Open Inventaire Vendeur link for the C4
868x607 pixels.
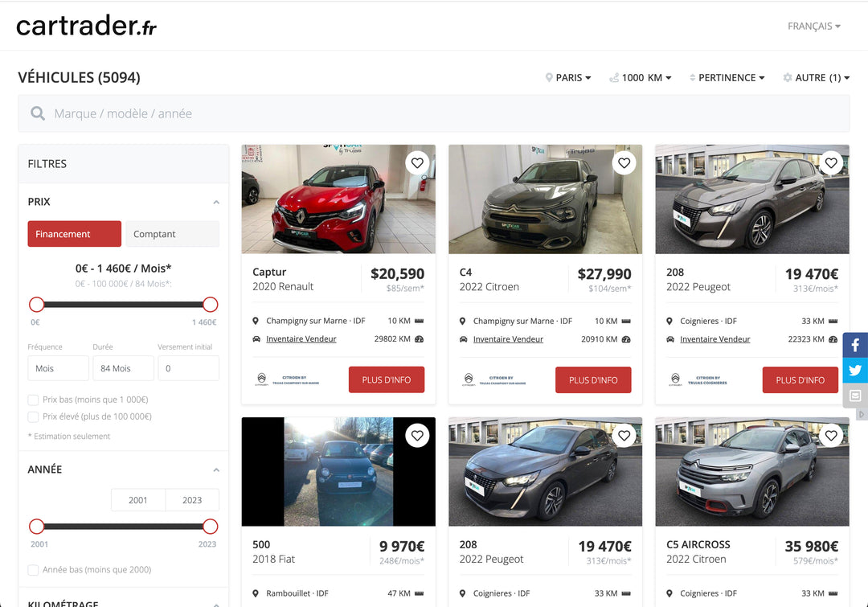(508, 339)
